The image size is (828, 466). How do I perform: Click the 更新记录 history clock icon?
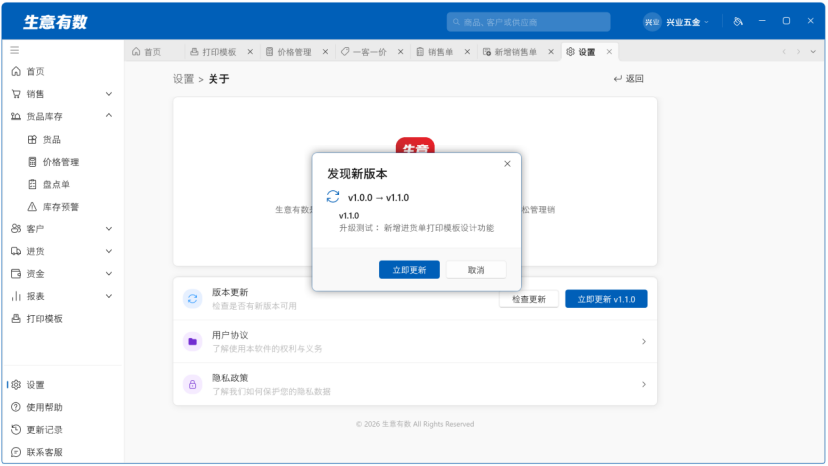[x=16, y=430]
